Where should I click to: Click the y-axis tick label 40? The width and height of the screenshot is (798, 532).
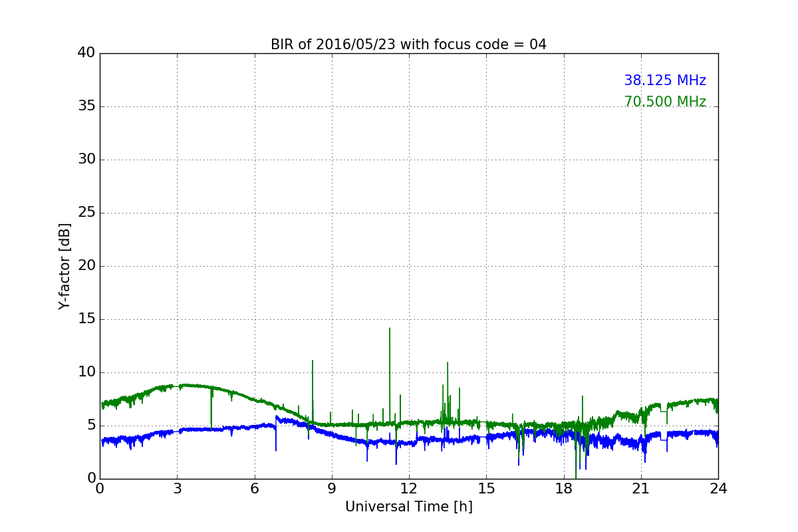click(x=86, y=53)
